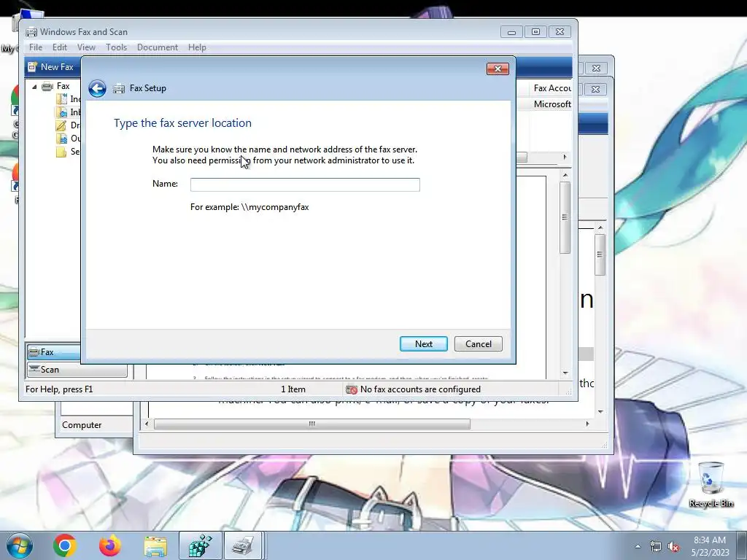Open the Tools menu

(x=116, y=47)
